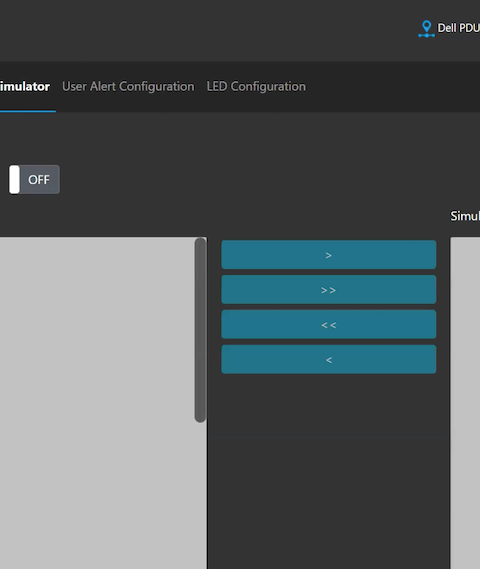The width and height of the screenshot is (480, 569).
Task: Open the User Alert Configuration tab
Action: [128, 86]
